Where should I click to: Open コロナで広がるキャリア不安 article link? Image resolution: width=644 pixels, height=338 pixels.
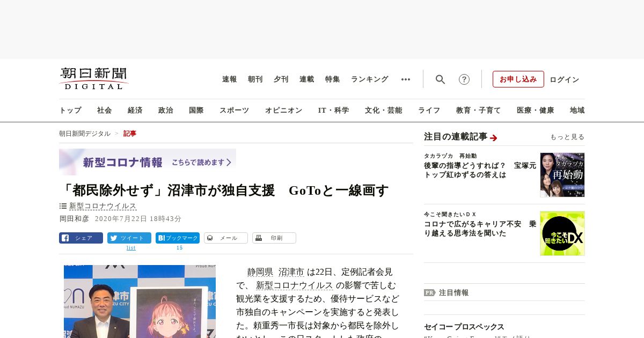click(480, 229)
